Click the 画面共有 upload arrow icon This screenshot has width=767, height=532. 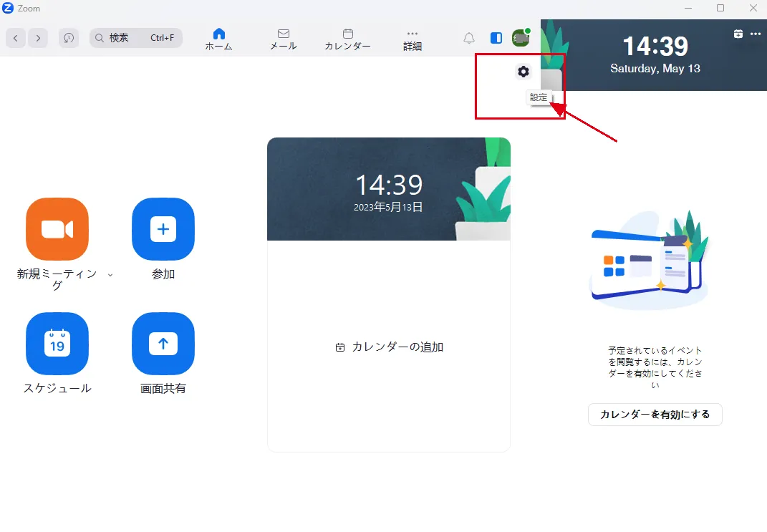(163, 343)
